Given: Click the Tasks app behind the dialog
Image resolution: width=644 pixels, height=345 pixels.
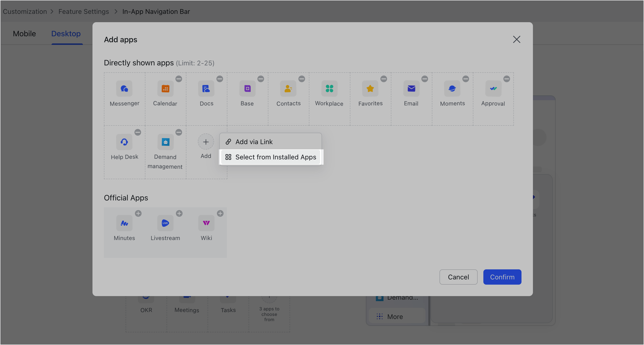Looking at the screenshot, I should click(228, 310).
